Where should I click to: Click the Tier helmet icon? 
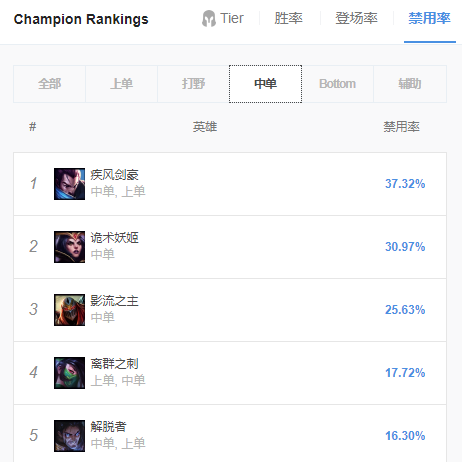[209, 18]
